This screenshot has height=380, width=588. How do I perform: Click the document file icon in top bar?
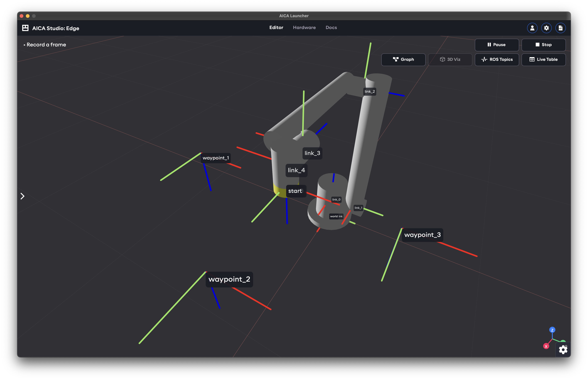[560, 28]
